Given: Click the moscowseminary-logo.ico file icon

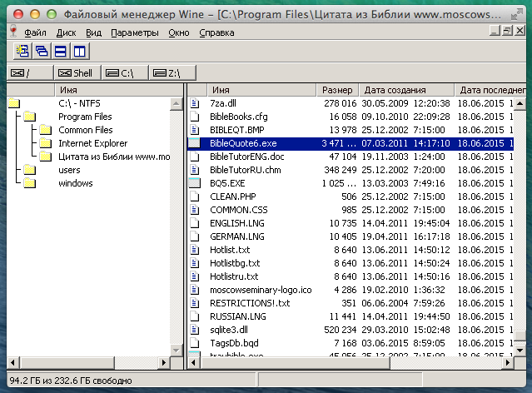Looking at the screenshot, I should (196, 290).
